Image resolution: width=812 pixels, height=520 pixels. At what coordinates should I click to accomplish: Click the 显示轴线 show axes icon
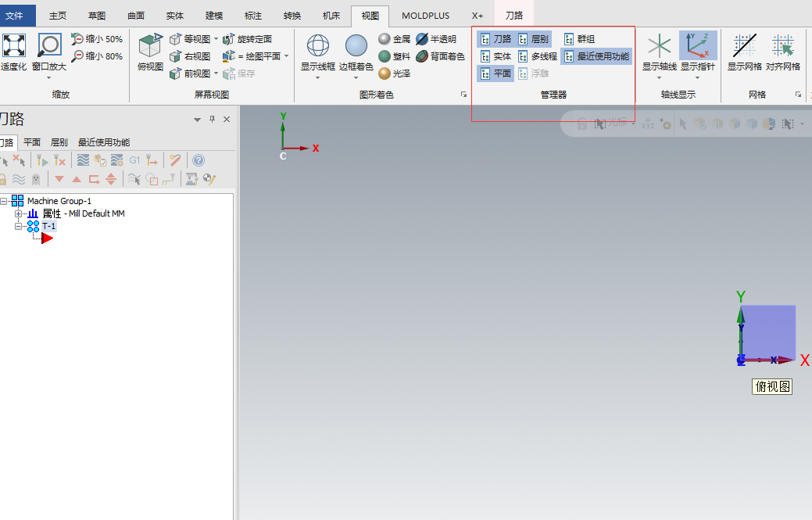[x=659, y=48]
